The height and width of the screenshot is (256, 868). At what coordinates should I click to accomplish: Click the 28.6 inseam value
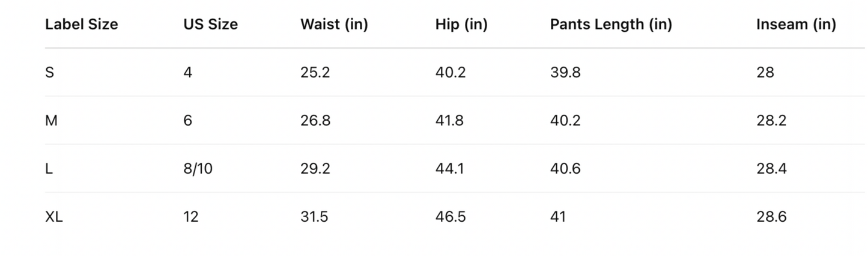point(771,217)
